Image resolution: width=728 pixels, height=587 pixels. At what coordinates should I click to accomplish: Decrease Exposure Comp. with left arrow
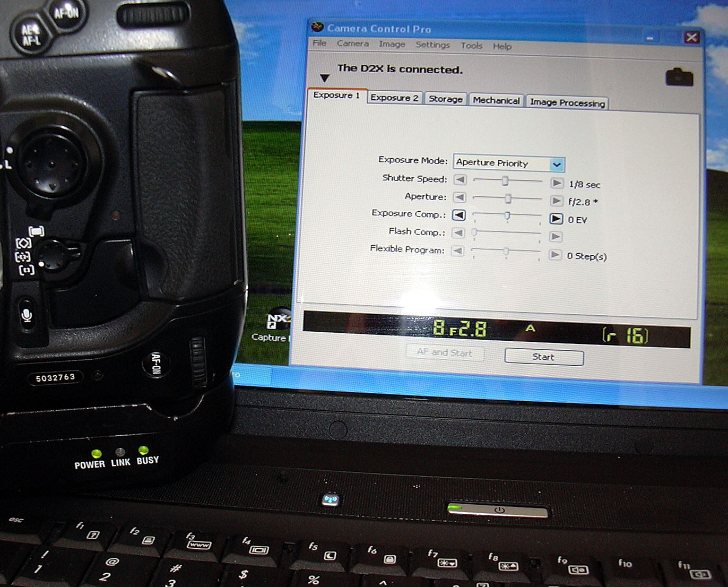pyautogui.click(x=458, y=215)
